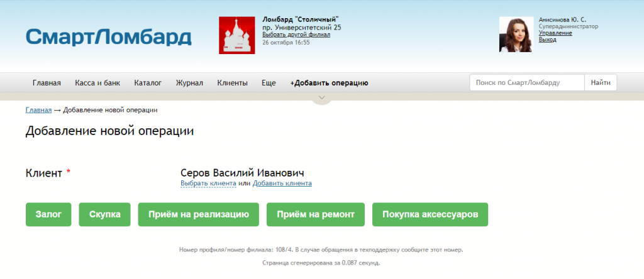Click the Главная breadcrumb link
Screen dimensions: 644x279
pyautogui.click(x=38, y=110)
